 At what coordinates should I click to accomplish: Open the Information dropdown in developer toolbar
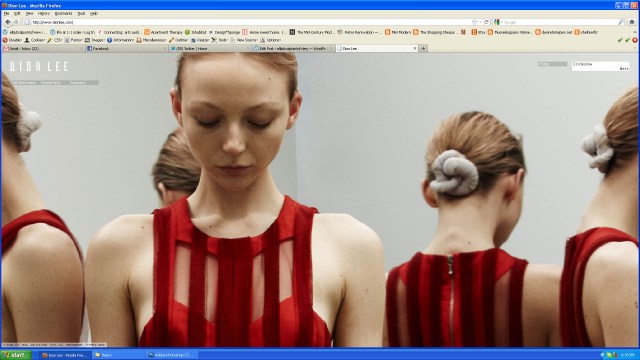(x=121, y=40)
